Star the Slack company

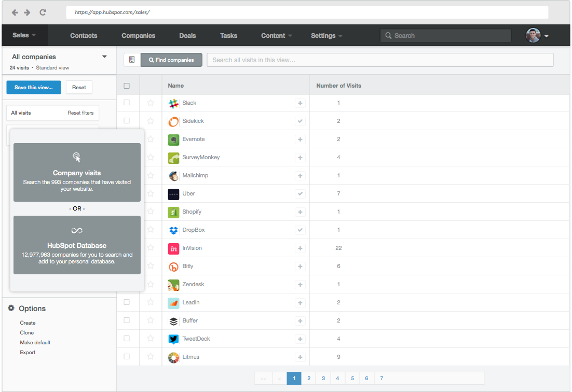[151, 103]
